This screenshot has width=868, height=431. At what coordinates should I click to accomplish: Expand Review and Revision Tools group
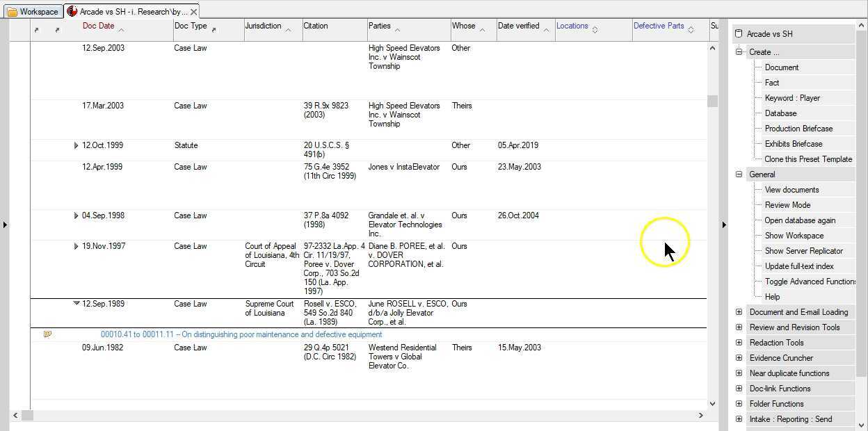(x=739, y=327)
